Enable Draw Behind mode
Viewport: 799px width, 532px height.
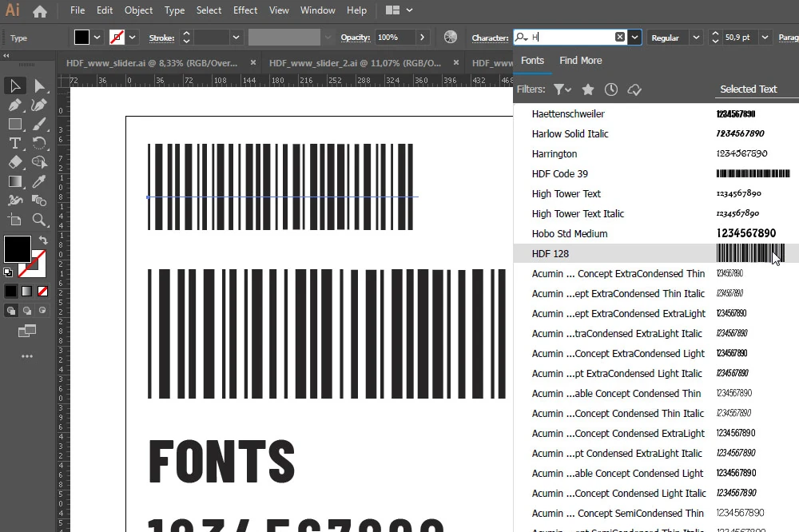(x=27, y=310)
